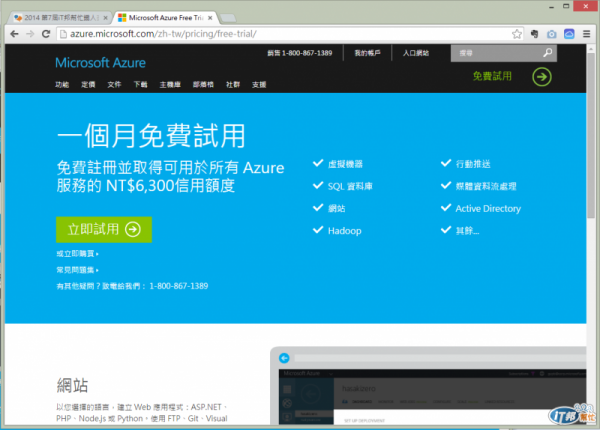The width and height of the screenshot is (600, 430).
Task: Click the green 立即試用 button
Action: 104,230
